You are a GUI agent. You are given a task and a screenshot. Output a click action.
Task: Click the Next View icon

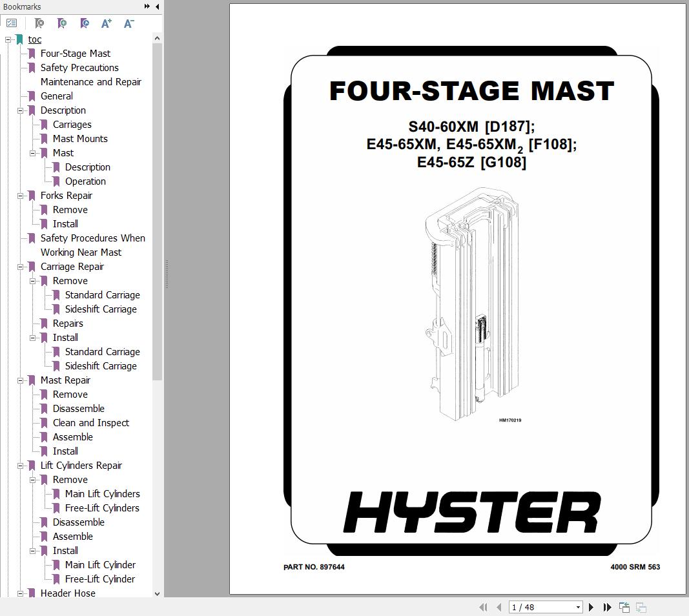click(641, 607)
